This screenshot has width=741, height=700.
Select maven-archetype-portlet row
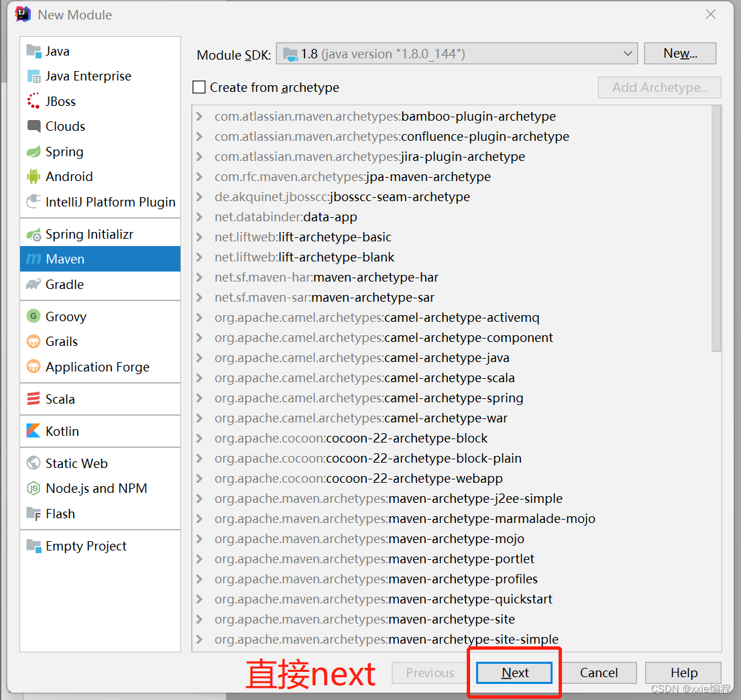(x=452, y=559)
